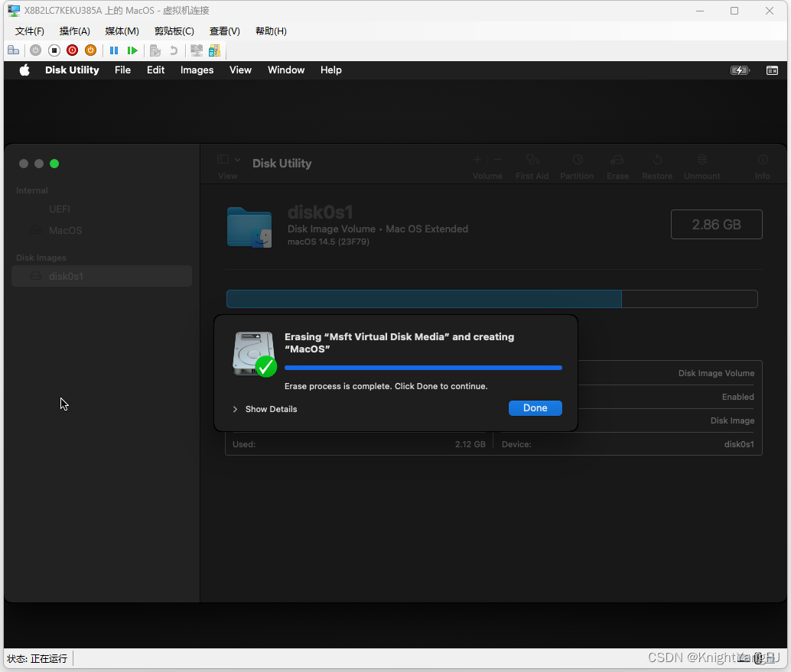791x672 pixels.
Task: Pause the virtual machine from toolbar
Action: pyautogui.click(x=113, y=50)
